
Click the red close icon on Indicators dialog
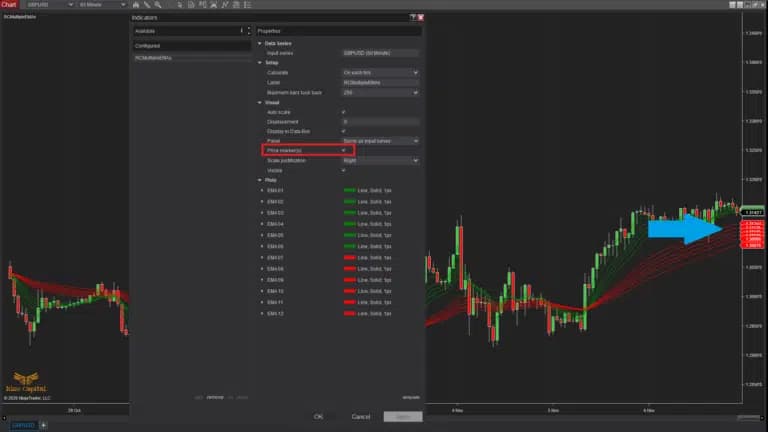421,17
